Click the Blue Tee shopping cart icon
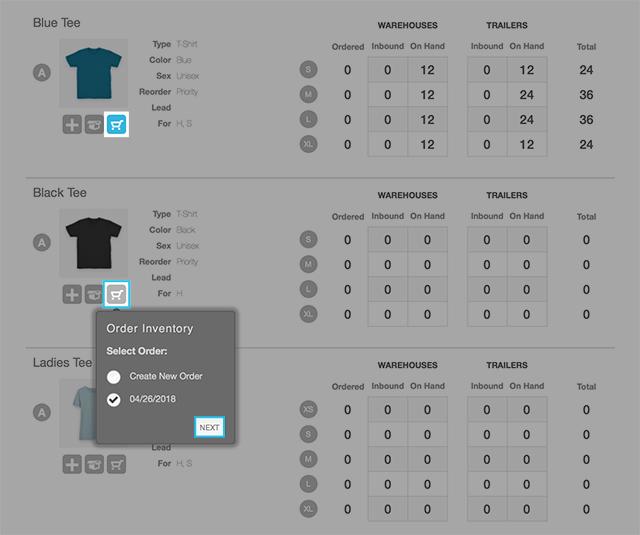The image size is (640, 535). (x=117, y=124)
